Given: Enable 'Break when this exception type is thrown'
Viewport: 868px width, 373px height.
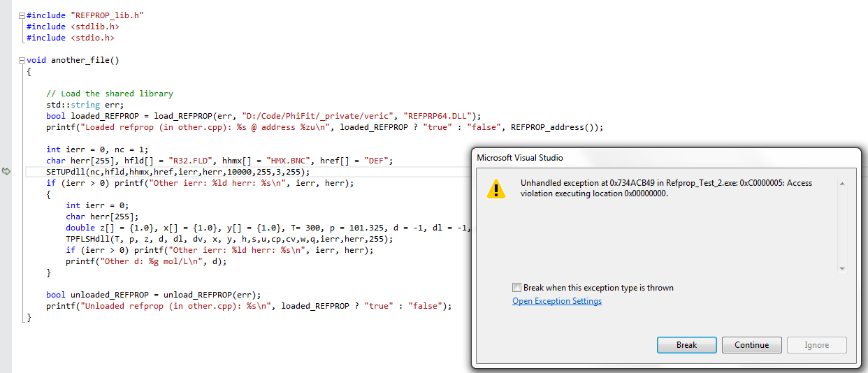Looking at the screenshot, I should tap(516, 288).
